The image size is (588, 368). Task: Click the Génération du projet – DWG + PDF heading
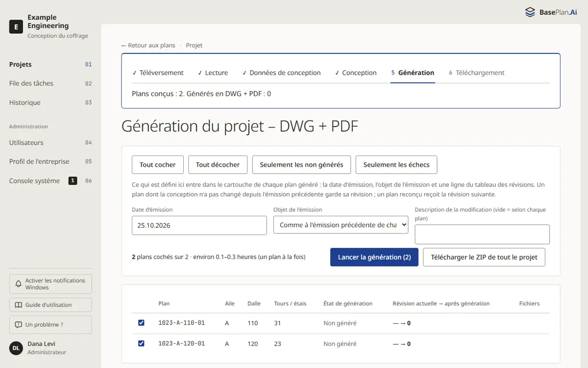[240, 126]
